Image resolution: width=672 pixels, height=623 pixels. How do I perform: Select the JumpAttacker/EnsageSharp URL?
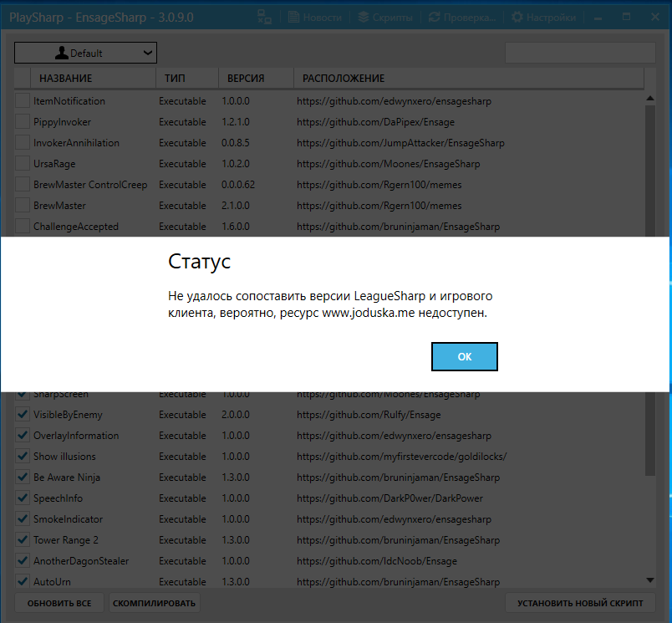click(400, 143)
